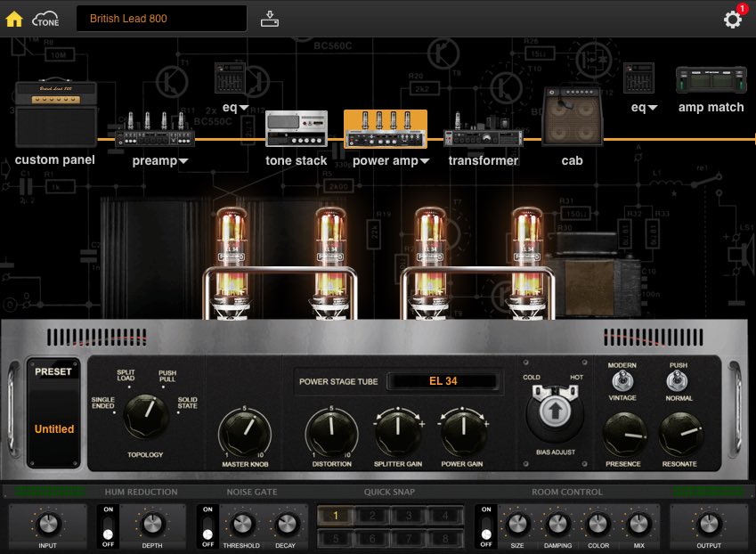Viewport: 756px width, 554px height.
Task: Open the settings gear icon
Action: (x=733, y=20)
